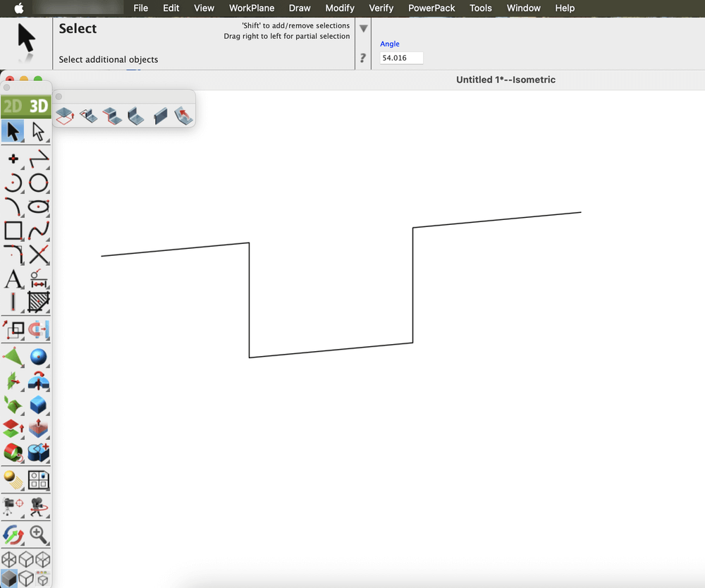Screen dimensions: 705x588
Task: Pick the Spline curve tool
Action: tap(39, 230)
